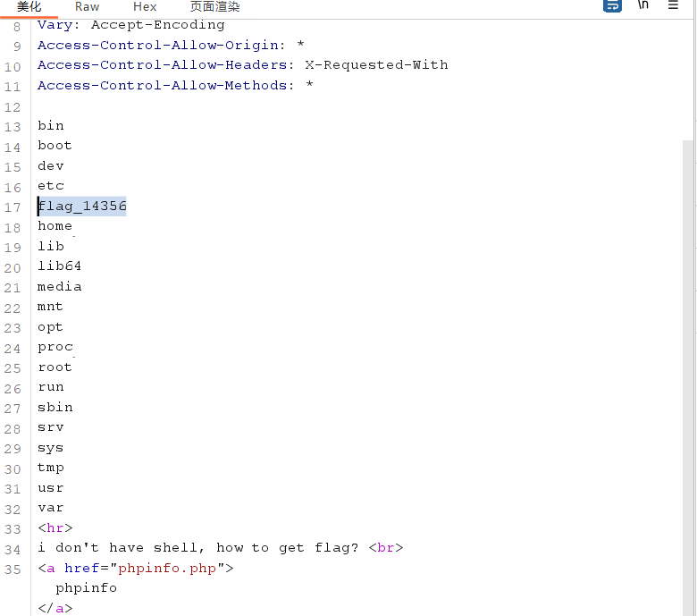Click the highlighted flag_14356 text
The image size is (697, 616).
[82, 207]
